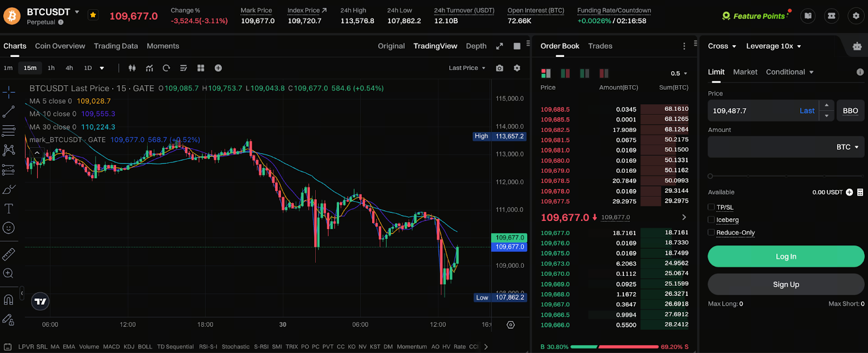Select the XABCD pattern tool
This screenshot has height=353, width=868.
point(9,150)
